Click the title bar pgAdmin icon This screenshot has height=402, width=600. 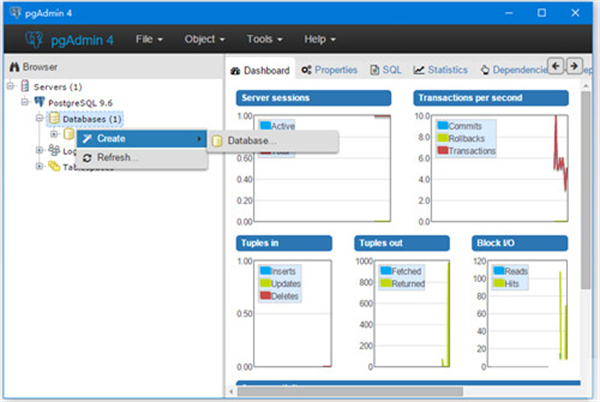pyautogui.click(x=15, y=13)
